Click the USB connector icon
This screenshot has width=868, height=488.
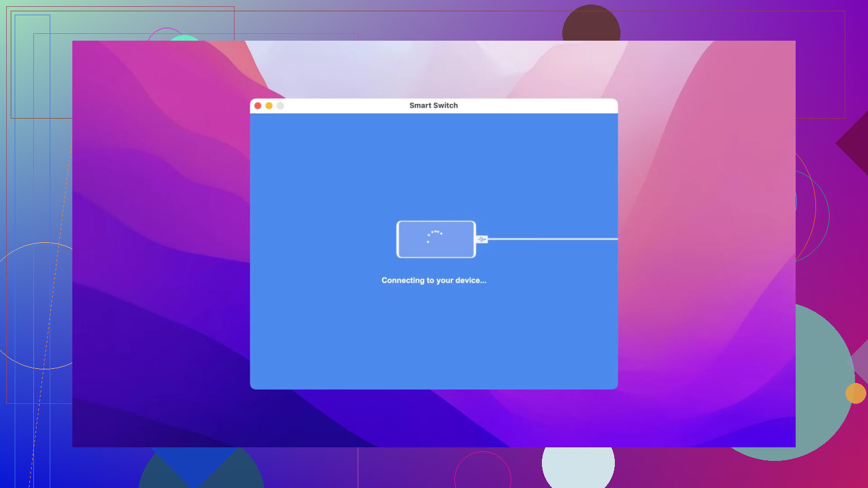(x=482, y=239)
